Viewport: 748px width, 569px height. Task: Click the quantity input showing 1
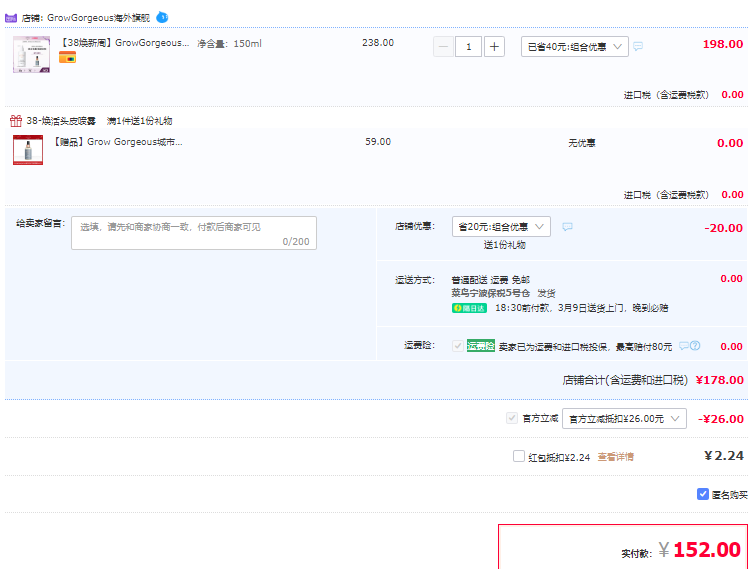point(468,47)
